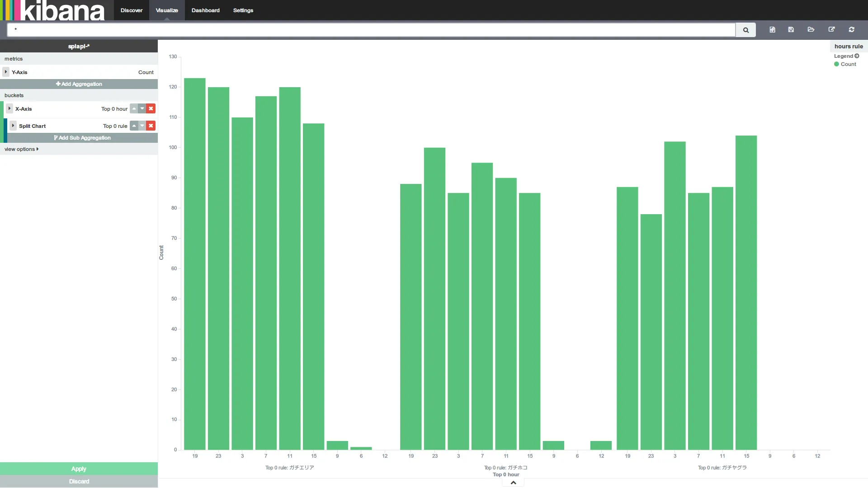Click the load saved visualization icon
The height and width of the screenshot is (488, 868).
click(x=811, y=29)
